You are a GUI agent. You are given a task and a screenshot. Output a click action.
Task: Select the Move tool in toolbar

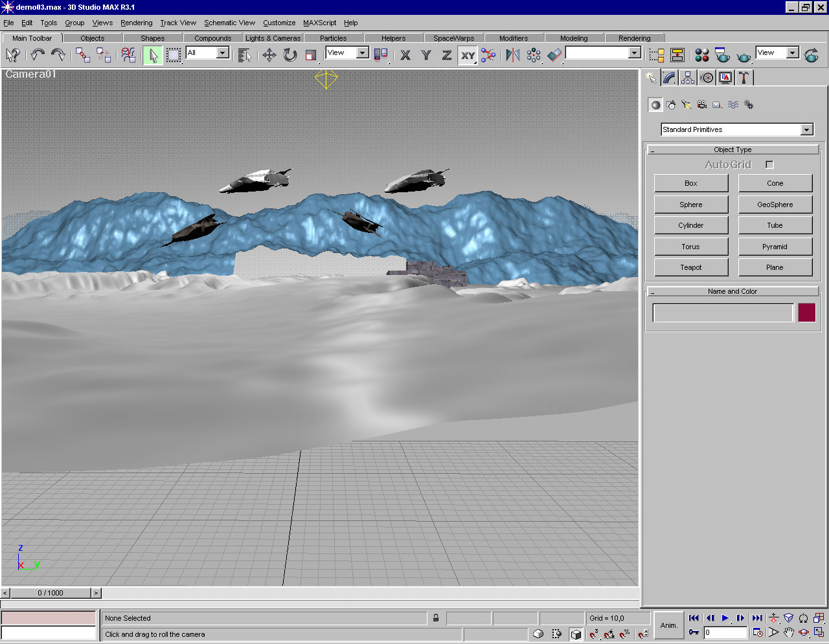tap(269, 55)
